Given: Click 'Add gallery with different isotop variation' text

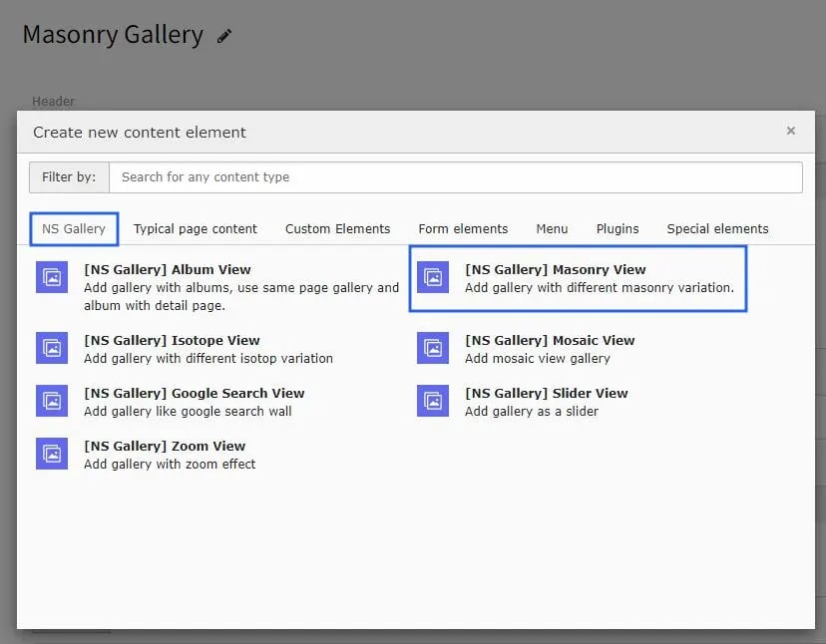Looking at the screenshot, I should tap(208, 359).
